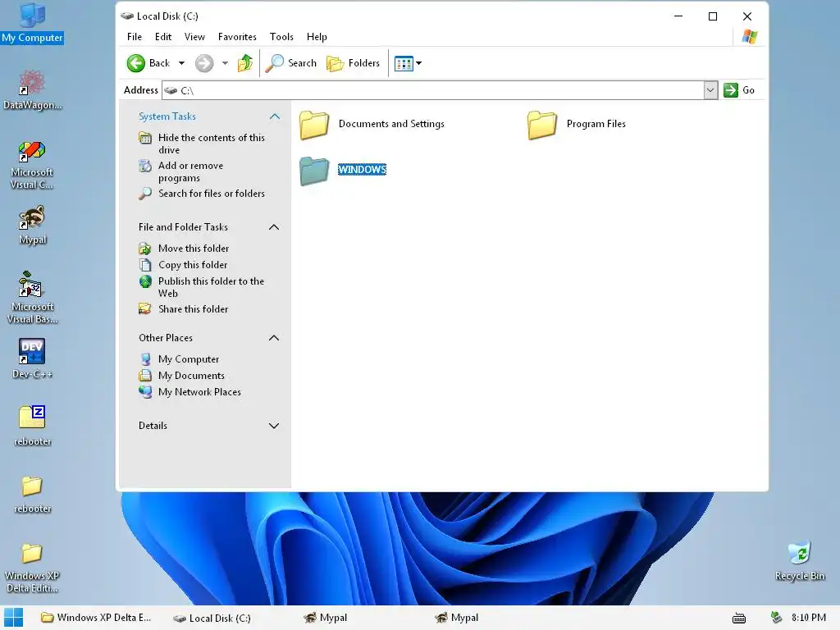The image size is (840, 630).
Task: Switch to Windows XP Delta E... taskbar item
Action: coord(97,618)
